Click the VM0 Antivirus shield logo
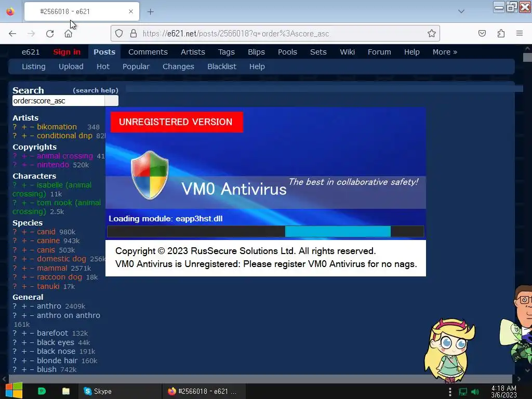The height and width of the screenshot is (399, 532). pyautogui.click(x=150, y=175)
